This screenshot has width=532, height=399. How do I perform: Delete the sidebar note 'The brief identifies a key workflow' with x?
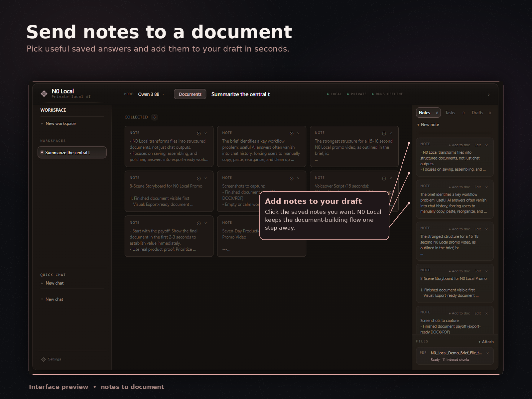(x=486, y=187)
